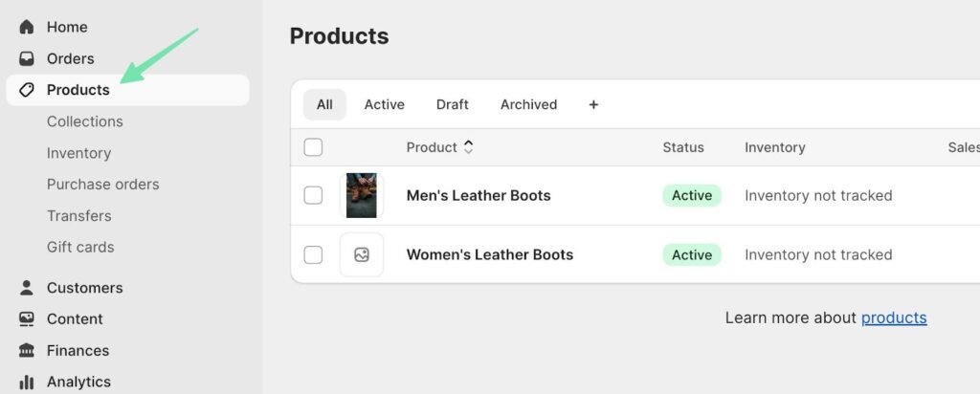Click the Analytics bar chart icon

tap(27, 382)
